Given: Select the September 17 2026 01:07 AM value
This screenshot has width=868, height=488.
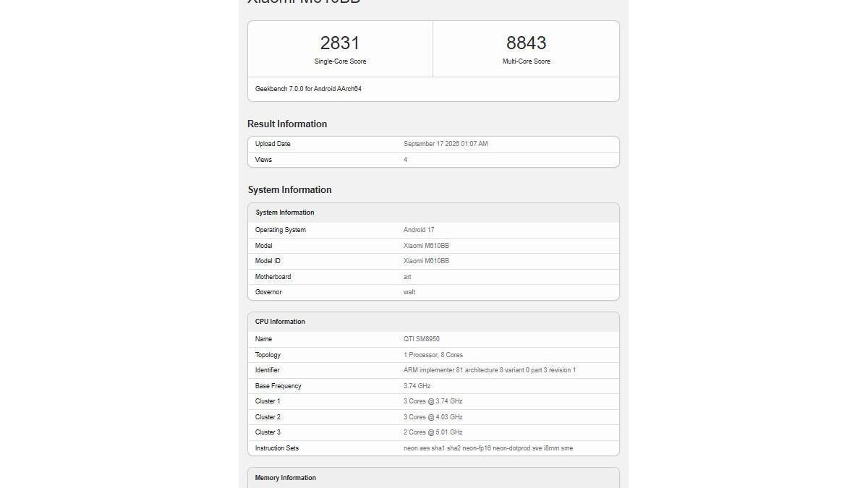Looking at the screenshot, I should click(x=446, y=144).
